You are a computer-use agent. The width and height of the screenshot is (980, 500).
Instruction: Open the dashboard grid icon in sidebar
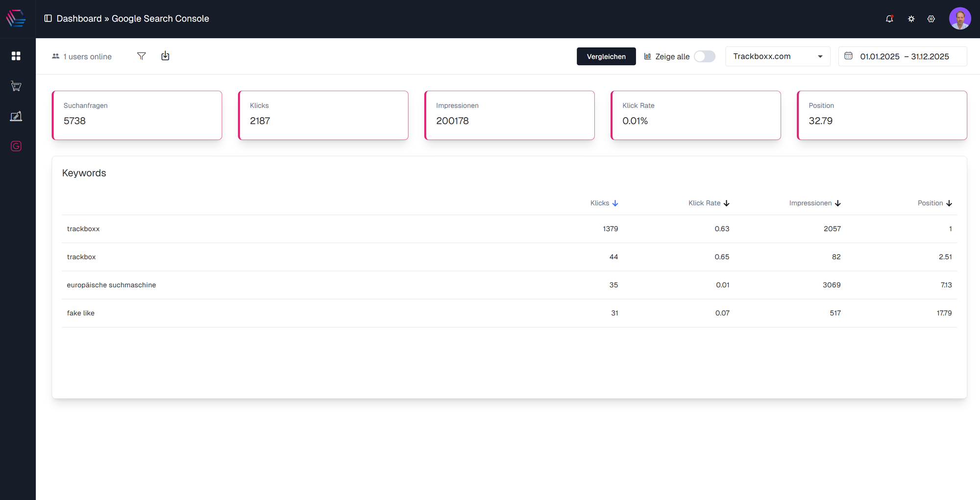[16, 56]
